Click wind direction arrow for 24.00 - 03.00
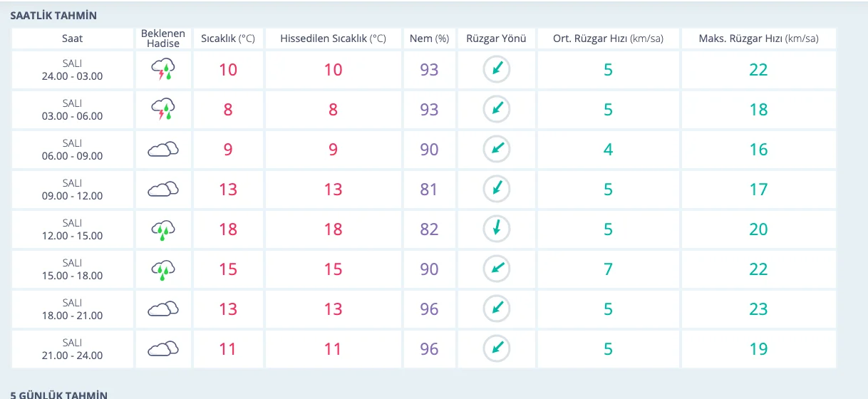868x399 pixels. coord(496,69)
